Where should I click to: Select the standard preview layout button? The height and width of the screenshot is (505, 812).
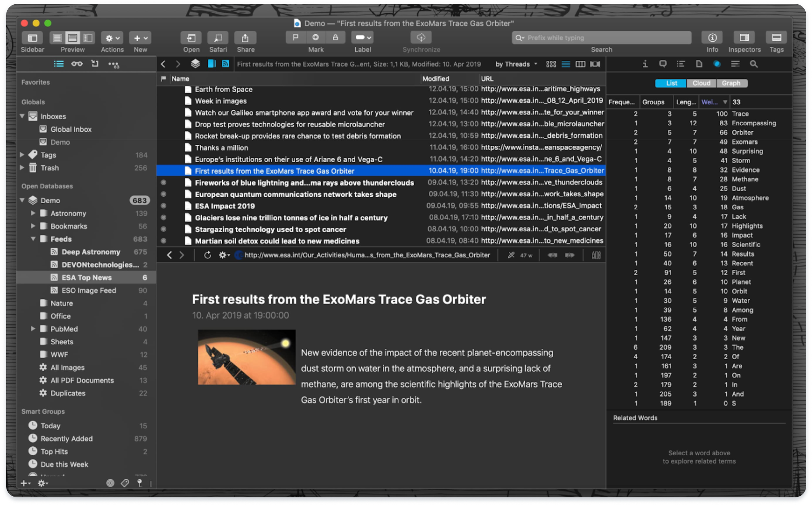pos(73,37)
